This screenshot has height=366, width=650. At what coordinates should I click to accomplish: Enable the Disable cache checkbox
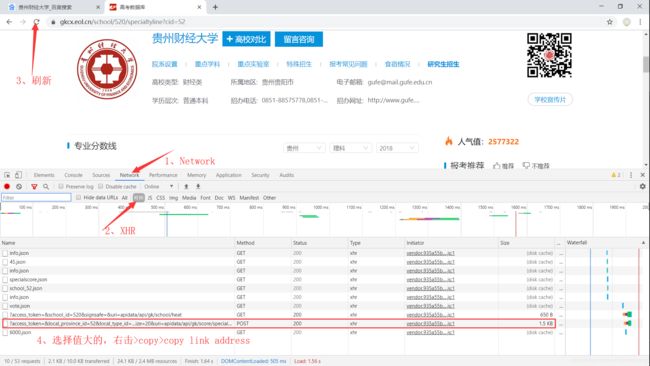[x=101, y=187]
